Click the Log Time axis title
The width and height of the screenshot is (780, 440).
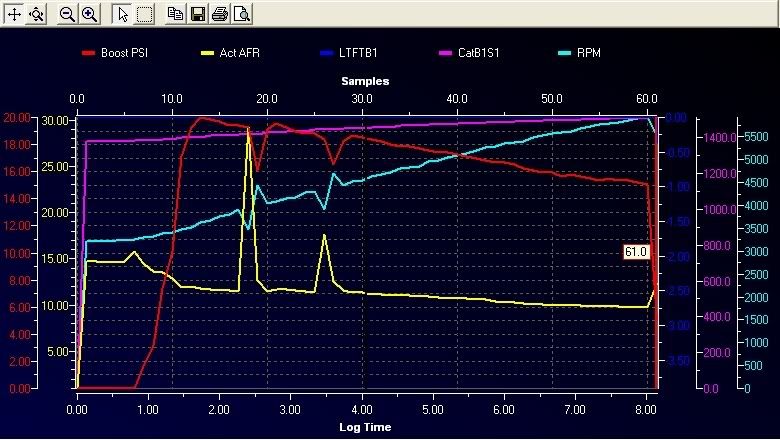coord(364,427)
